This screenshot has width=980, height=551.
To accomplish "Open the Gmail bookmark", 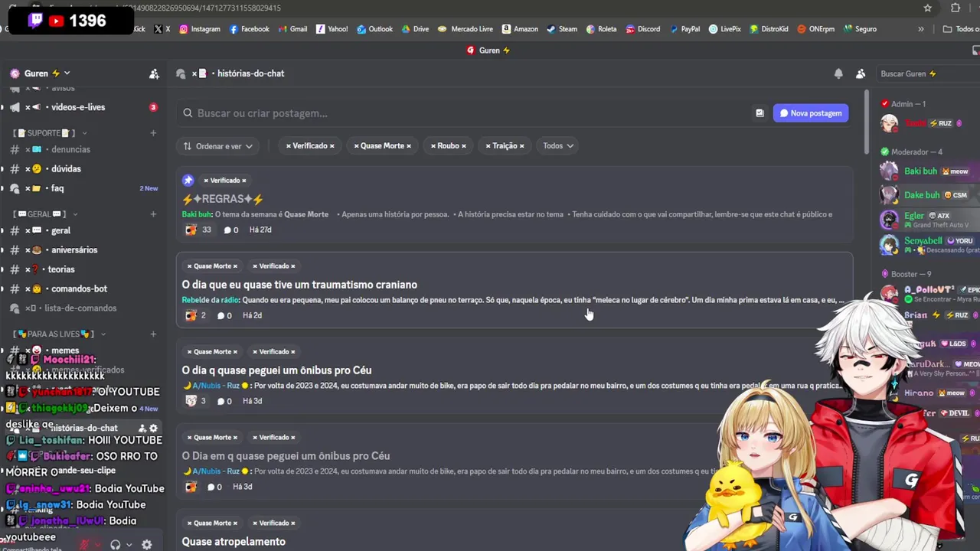I will click(292, 29).
